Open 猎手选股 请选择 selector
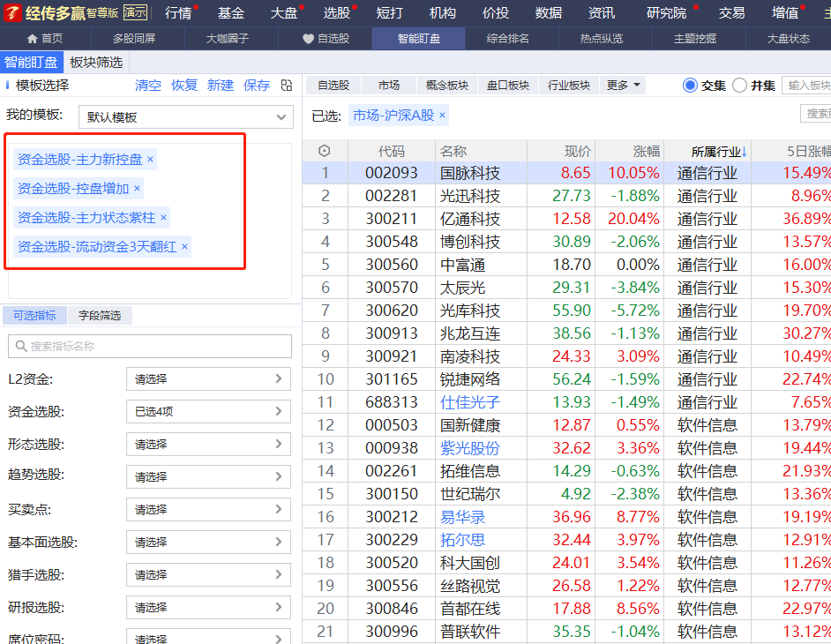This screenshot has height=644, width=831. (208, 574)
